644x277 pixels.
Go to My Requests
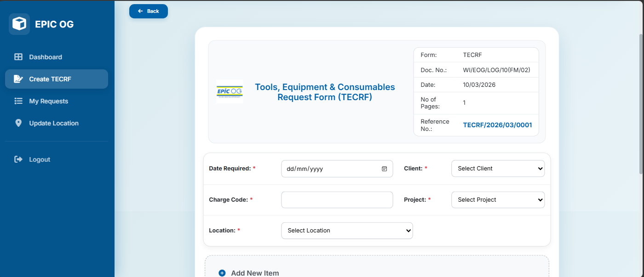tap(57, 101)
